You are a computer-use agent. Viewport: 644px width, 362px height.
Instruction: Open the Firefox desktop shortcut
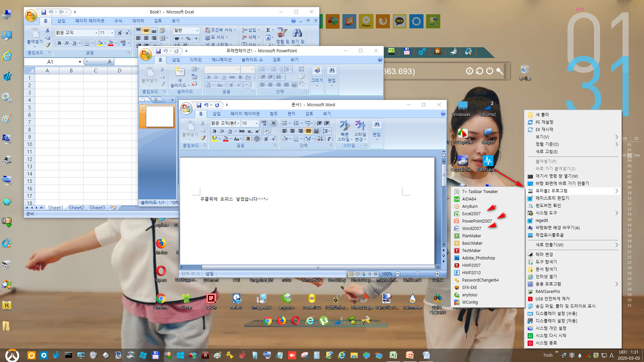(x=161, y=246)
